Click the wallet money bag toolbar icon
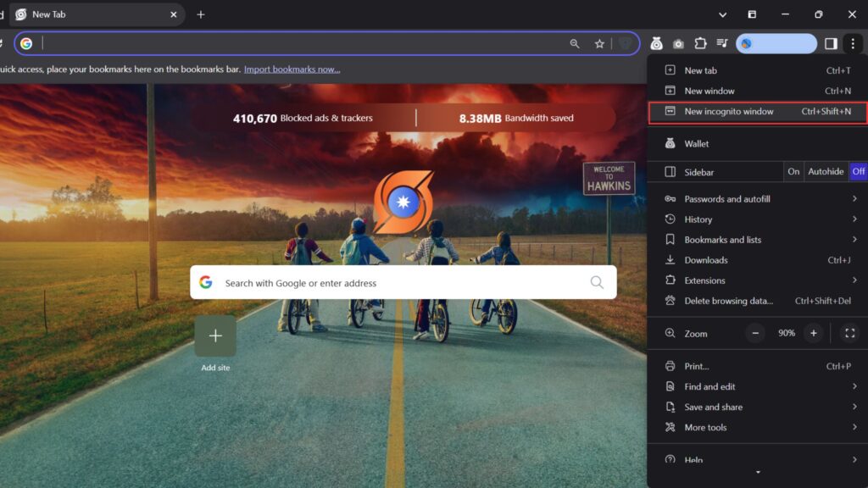This screenshot has height=488, width=868. 657,44
